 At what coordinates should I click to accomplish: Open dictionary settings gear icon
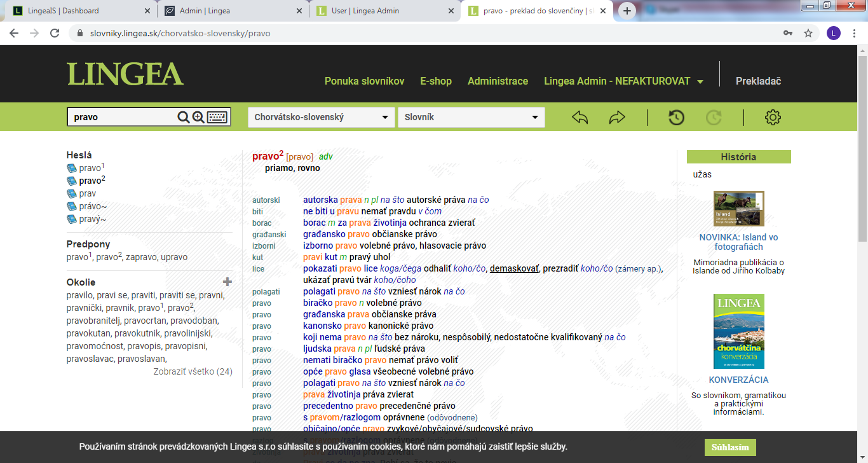pos(773,118)
